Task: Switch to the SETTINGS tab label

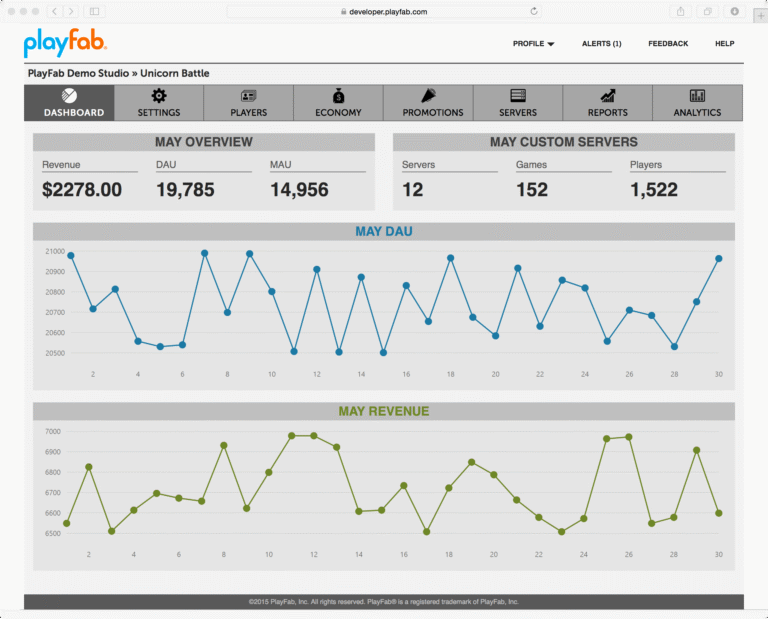Action: pyautogui.click(x=159, y=113)
